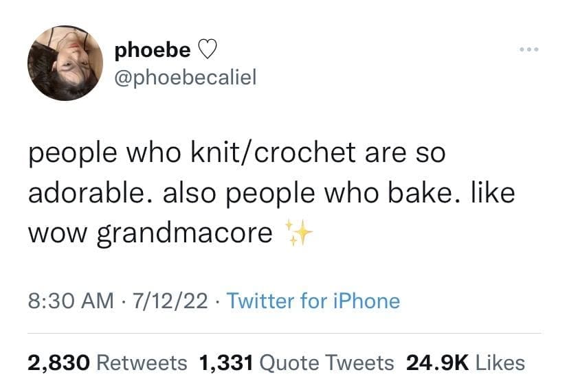This screenshot has width=569, height=392.
Task: Visit the @phoebecaliel handle link
Action: coord(185,77)
